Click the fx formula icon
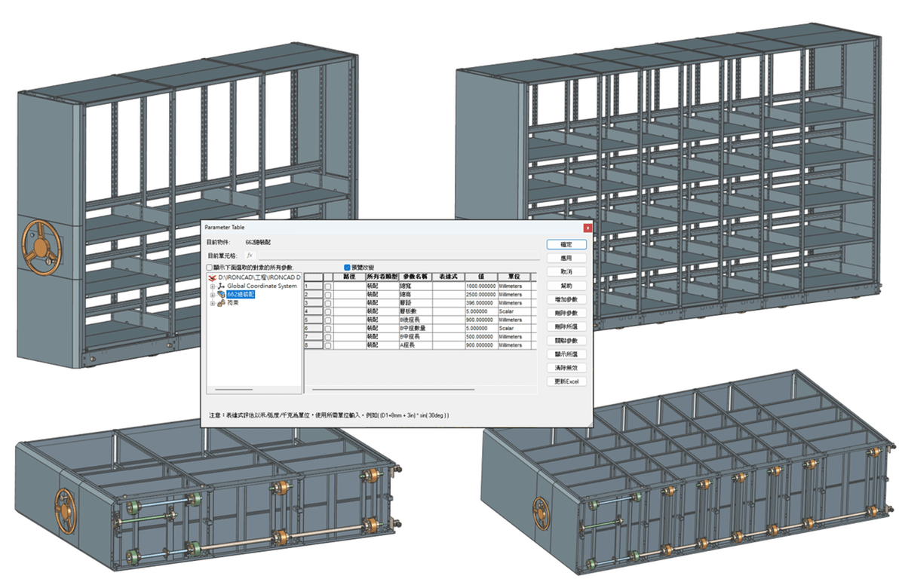905x588 pixels. (250, 256)
